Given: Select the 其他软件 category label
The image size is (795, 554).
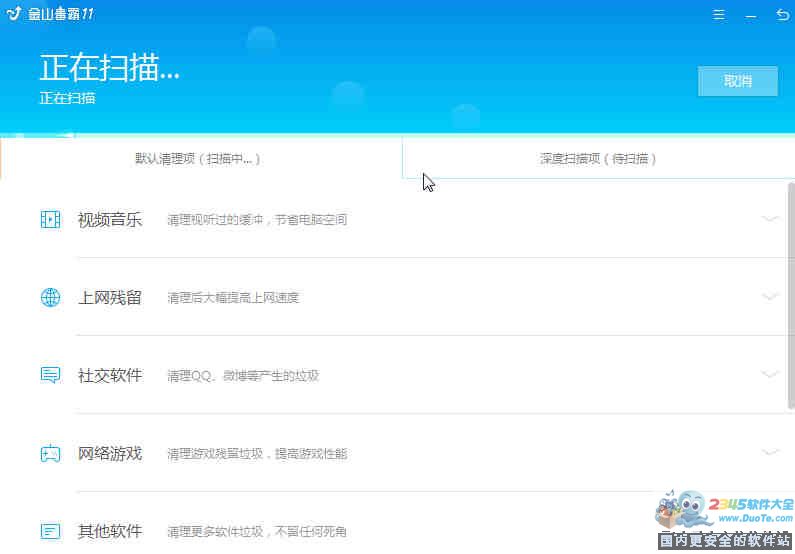Looking at the screenshot, I should tap(110, 531).
